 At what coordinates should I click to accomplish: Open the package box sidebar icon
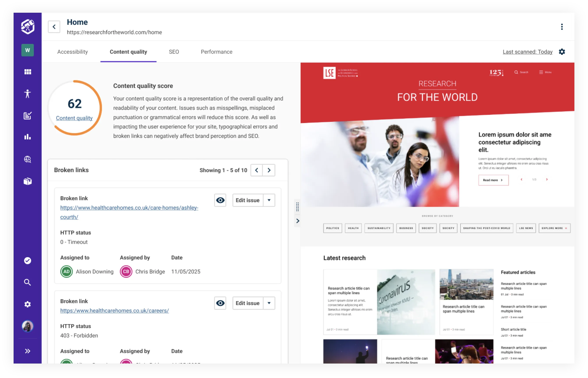point(27,181)
